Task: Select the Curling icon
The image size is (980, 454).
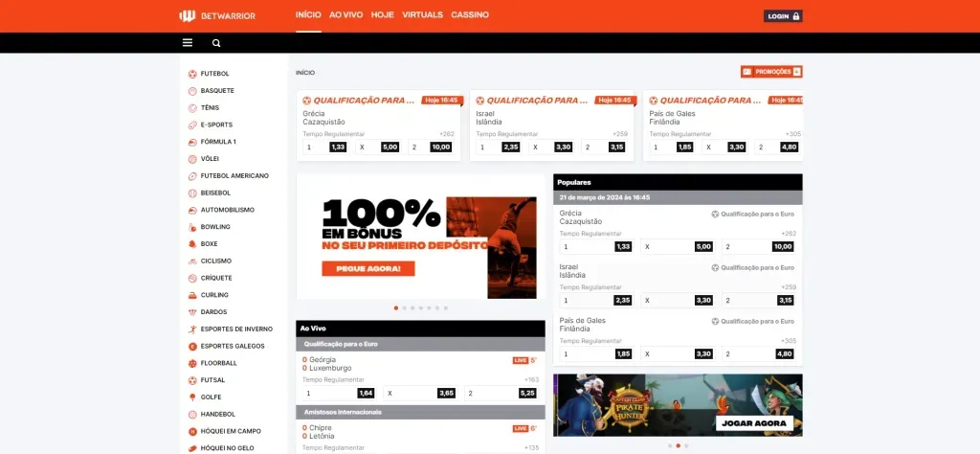Action: [x=192, y=295]
